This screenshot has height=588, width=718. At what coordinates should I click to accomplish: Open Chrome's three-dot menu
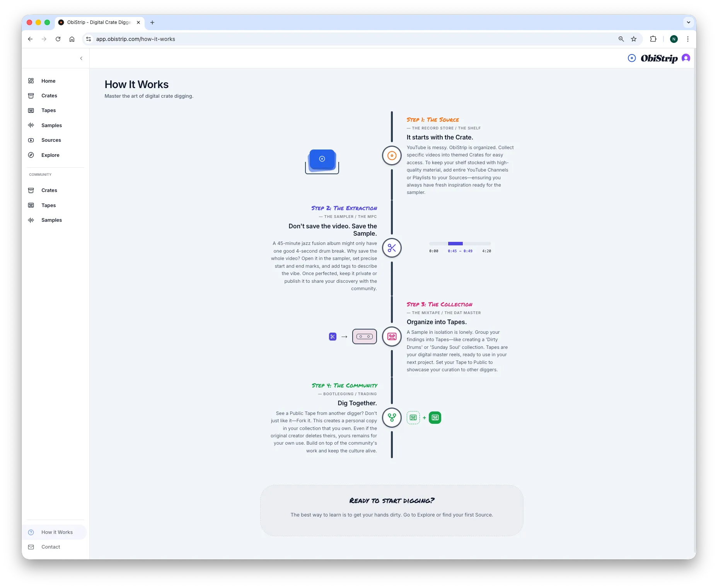click(x=688, y=39)
